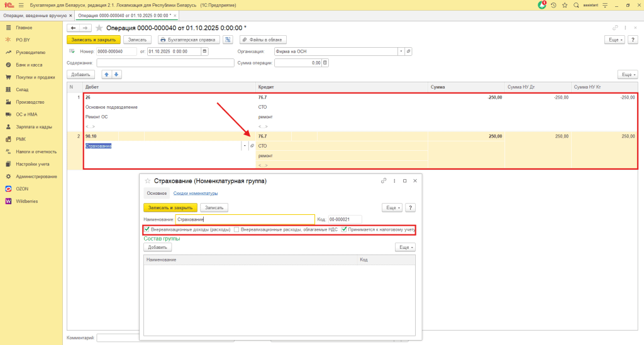Open the Страхование subconto item card
This screenshot has height=345, width=644.
(x=252, y=146)
